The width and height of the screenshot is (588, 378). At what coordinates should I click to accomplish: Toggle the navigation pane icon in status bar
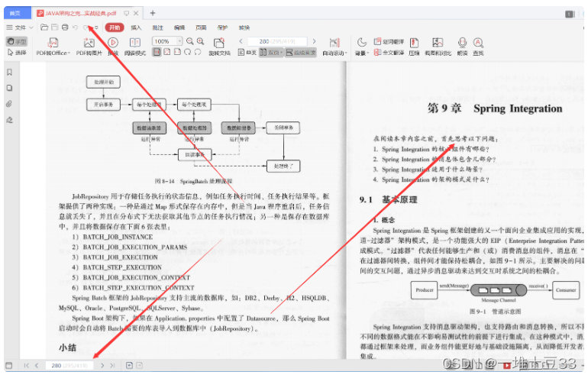[9, 365]
